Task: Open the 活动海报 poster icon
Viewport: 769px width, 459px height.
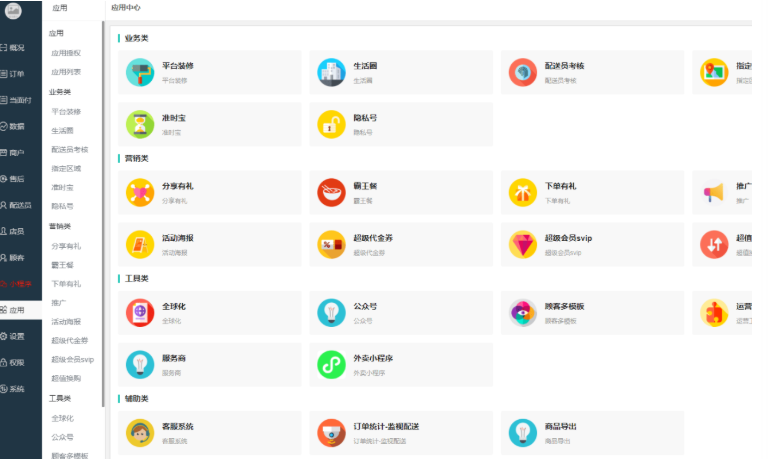Action: tap(140, 244)
